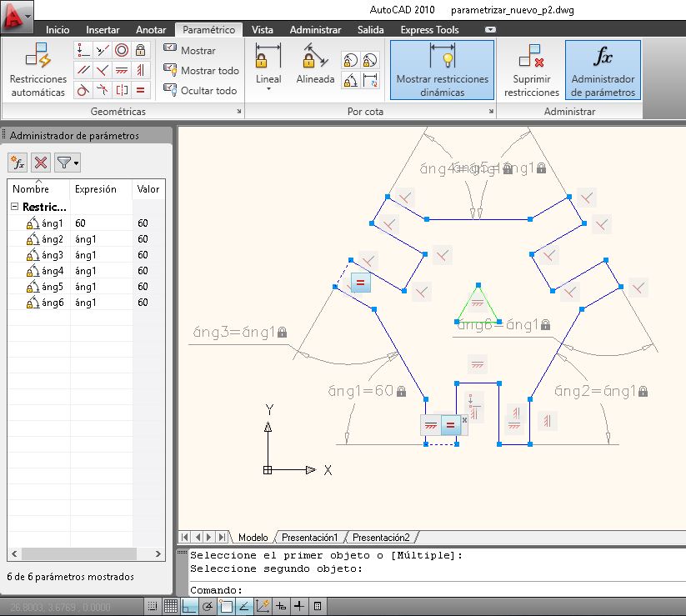Toggle grid display in status bar

pyautogui.click(x=171, y=606)
